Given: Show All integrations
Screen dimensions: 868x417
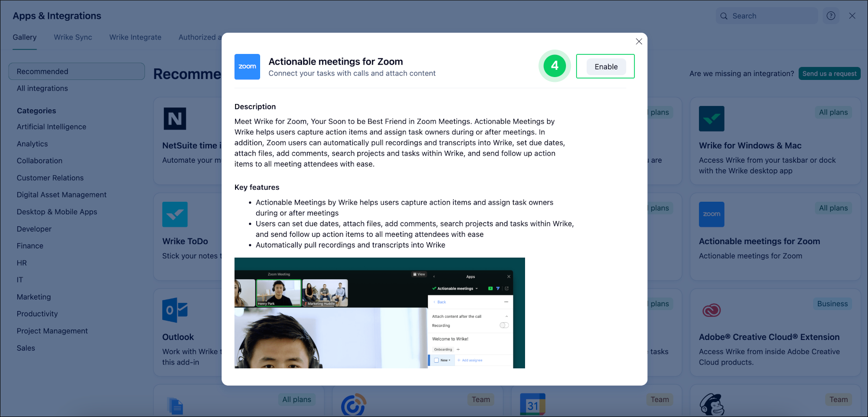Looking at the screenshot, I should (42, 89).
